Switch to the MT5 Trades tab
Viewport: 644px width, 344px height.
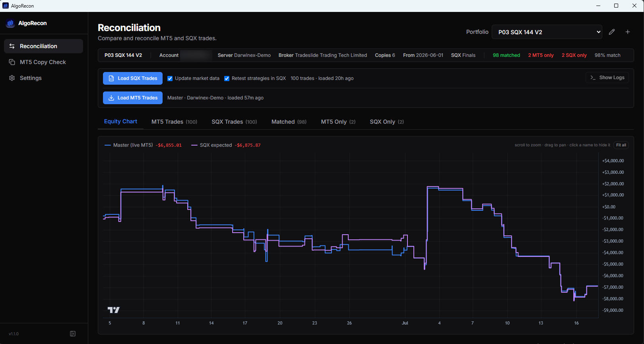point(174,122)
